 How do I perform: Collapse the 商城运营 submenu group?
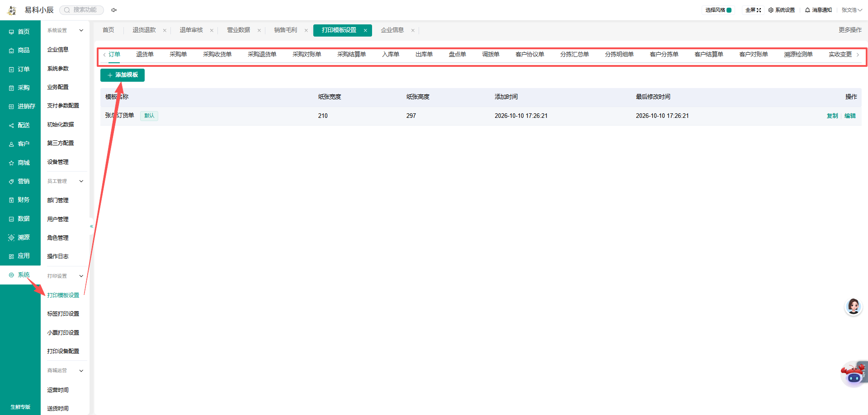(x=81, y=371)
